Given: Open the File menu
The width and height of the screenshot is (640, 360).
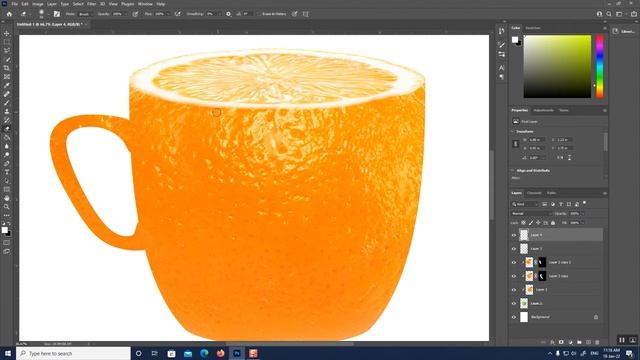Looking at the screenshot, I should 15,4.
